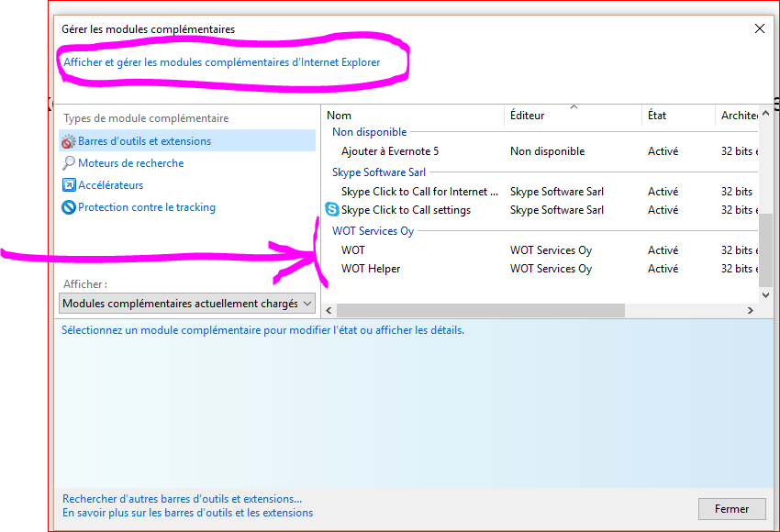Sort by the Architecture column header
This screenshot has width=780, height=532.
(x=738, y=116)
